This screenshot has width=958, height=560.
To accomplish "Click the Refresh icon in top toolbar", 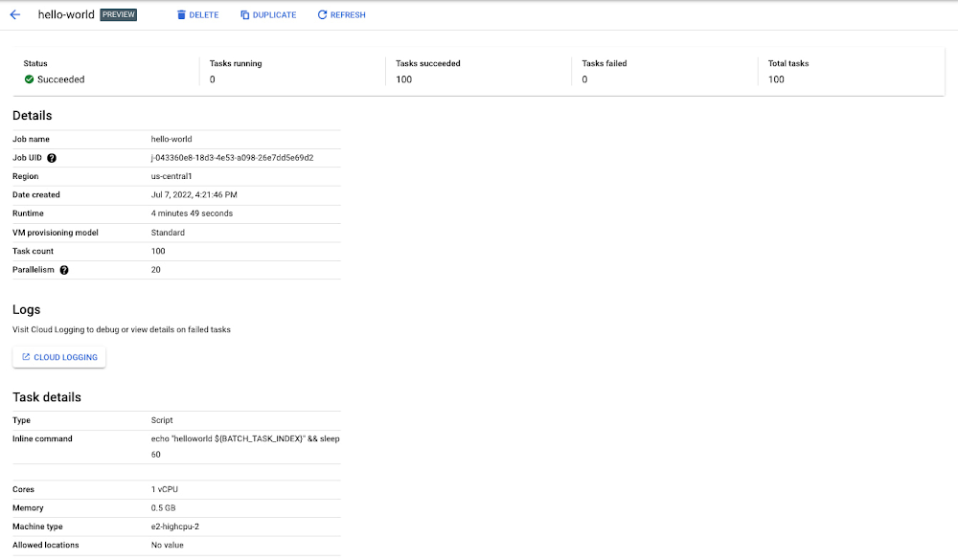I will coord(322,15).
